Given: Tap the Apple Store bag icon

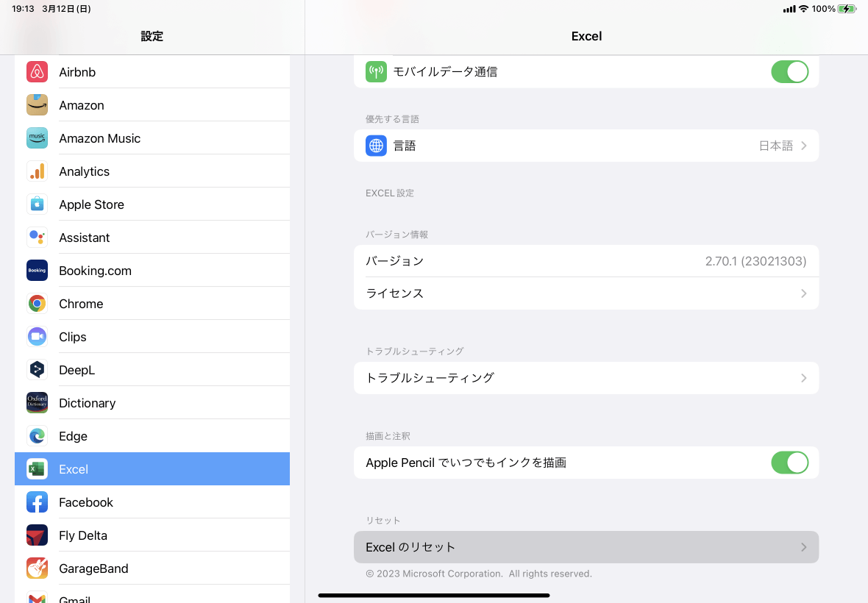Looking at the screenshot, I should click(37, 204).
